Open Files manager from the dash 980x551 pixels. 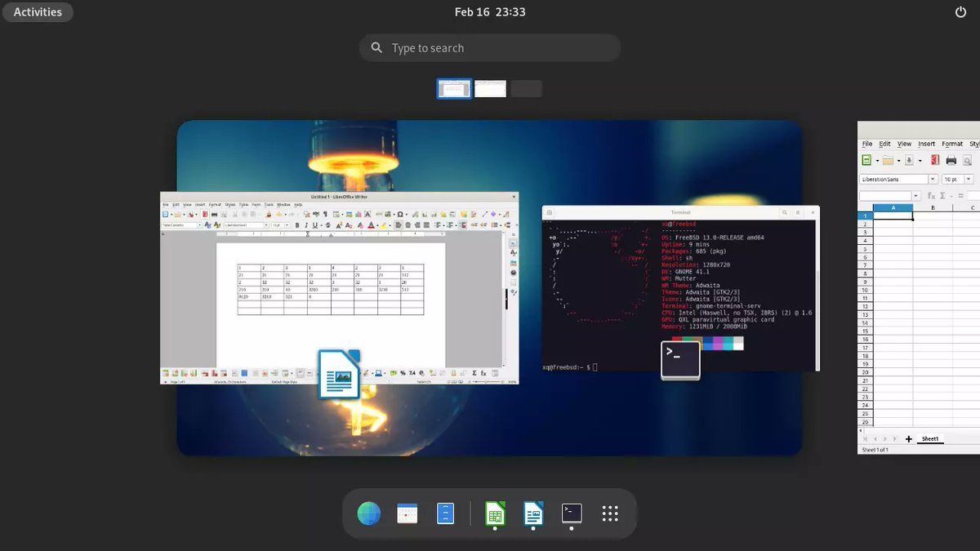445,513
